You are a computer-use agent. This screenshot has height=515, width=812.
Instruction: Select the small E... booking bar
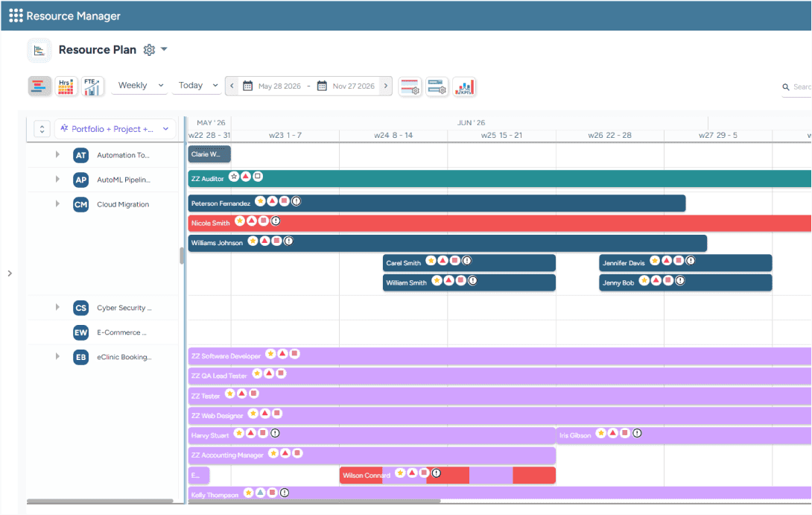click(199, 475)
